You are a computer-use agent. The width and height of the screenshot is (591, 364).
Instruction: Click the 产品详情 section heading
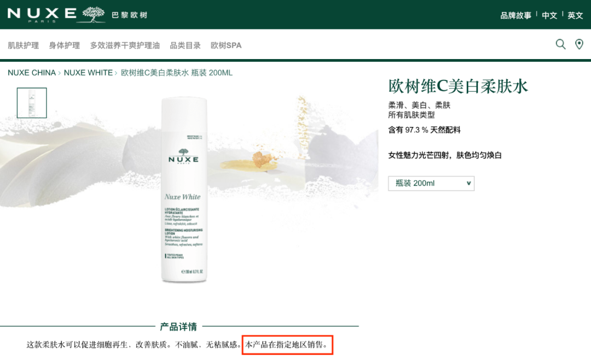click(178, 326)
